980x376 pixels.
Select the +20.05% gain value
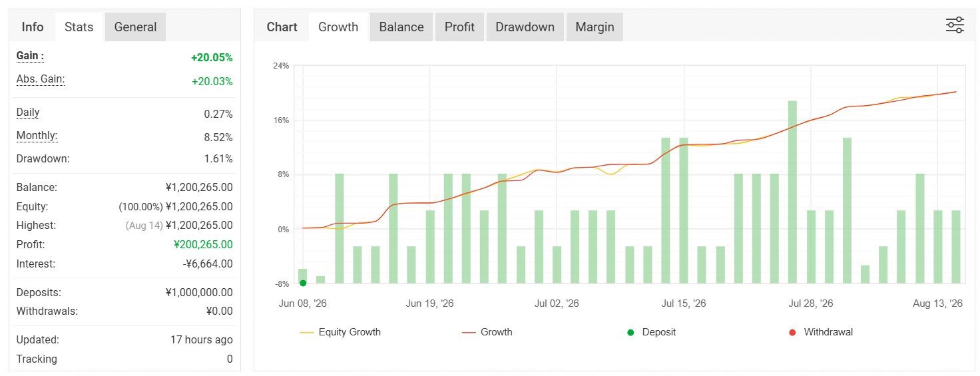tap(212, 58)
